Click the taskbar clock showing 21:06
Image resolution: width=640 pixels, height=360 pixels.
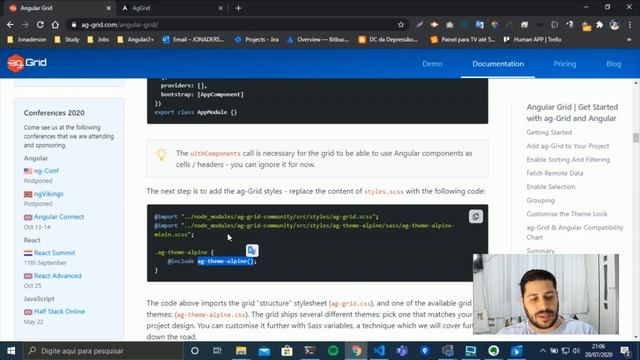[x=598, y=351]
